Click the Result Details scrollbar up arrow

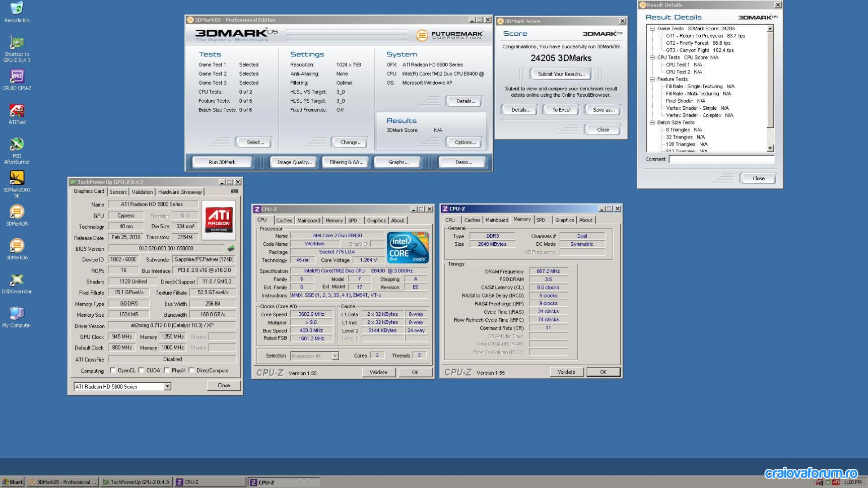click(770, 29)
